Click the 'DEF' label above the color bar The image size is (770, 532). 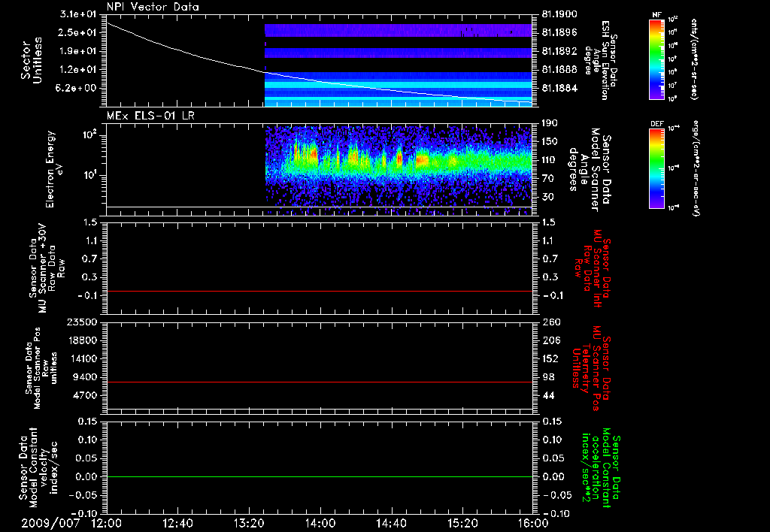657,124
